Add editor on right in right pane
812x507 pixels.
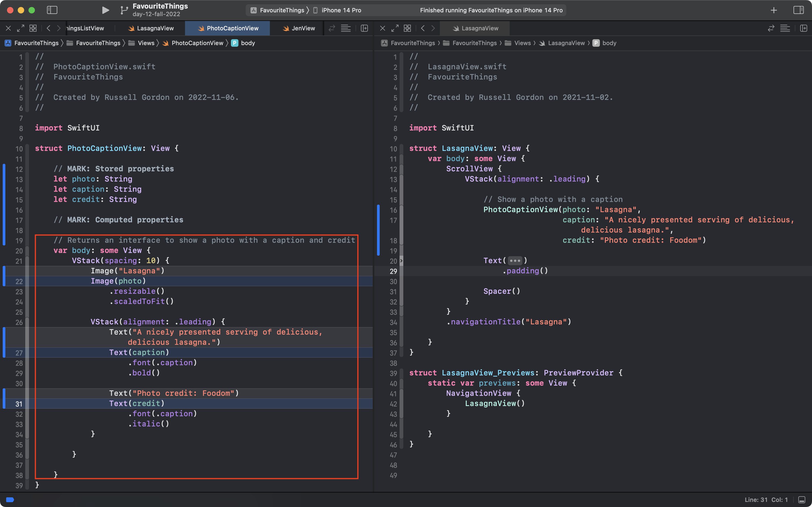803,28
